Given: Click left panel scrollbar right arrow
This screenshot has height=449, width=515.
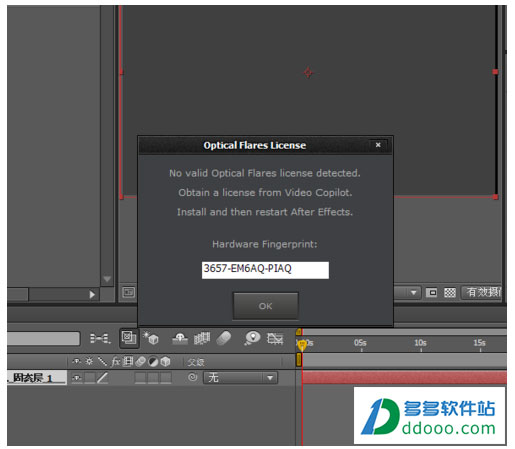Looking at the screenshot, I should click(x=92, y=295).
